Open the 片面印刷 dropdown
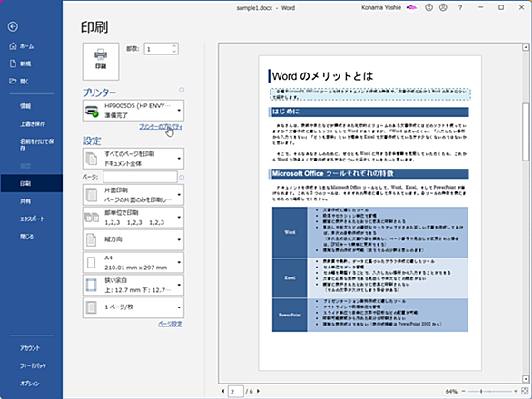This screenshot has height=399, width=532. point(133,195)
